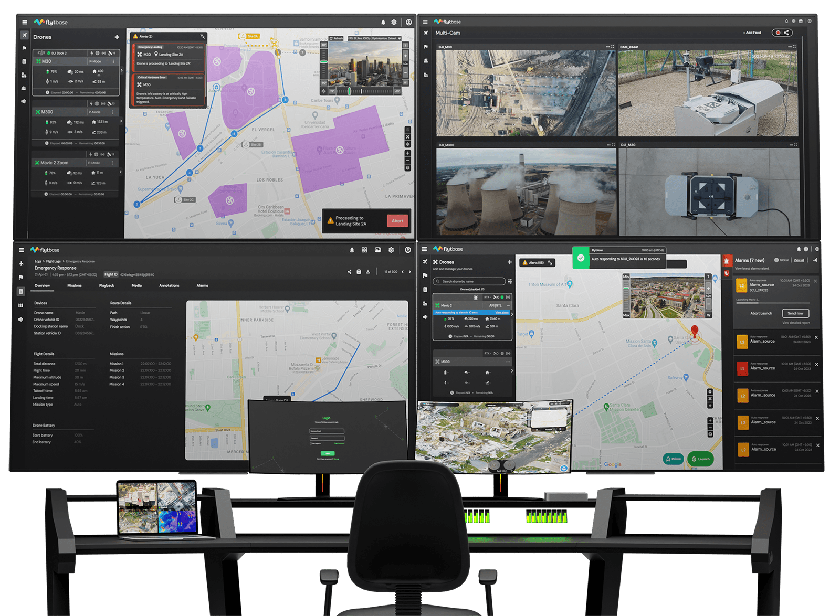Recenter gimbal icon under top-left video feed
The width and height of the screenshot is (840, 616).
click(324, 91)
